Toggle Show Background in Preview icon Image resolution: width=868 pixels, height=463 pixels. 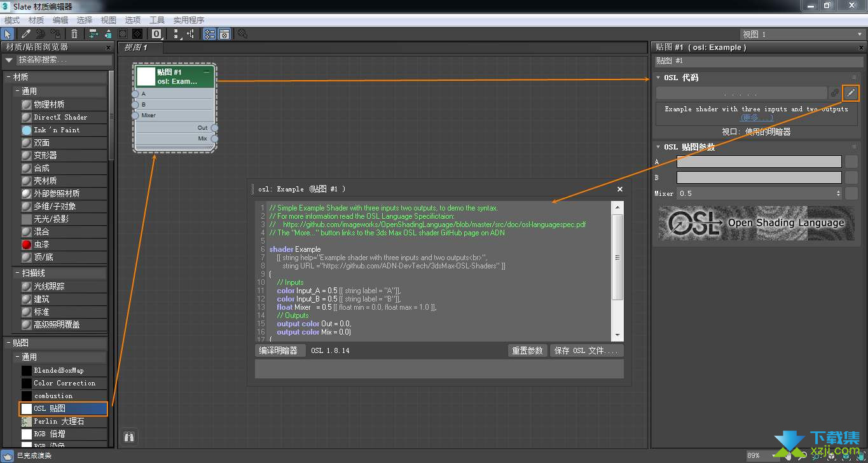(x=137, y=34)
